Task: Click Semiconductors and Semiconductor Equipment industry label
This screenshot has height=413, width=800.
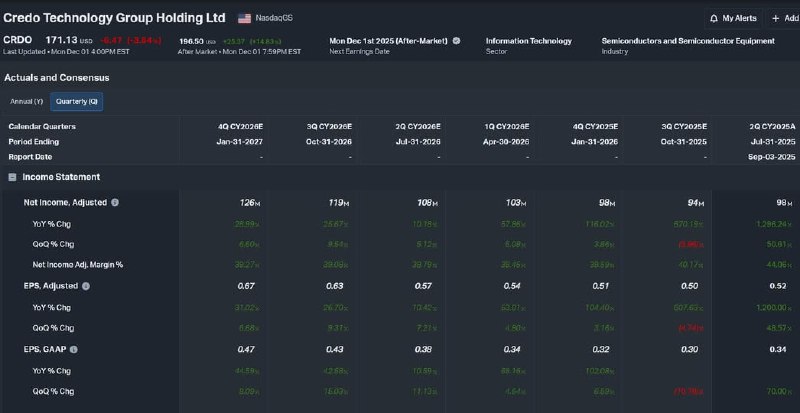Action: (688, 41)
